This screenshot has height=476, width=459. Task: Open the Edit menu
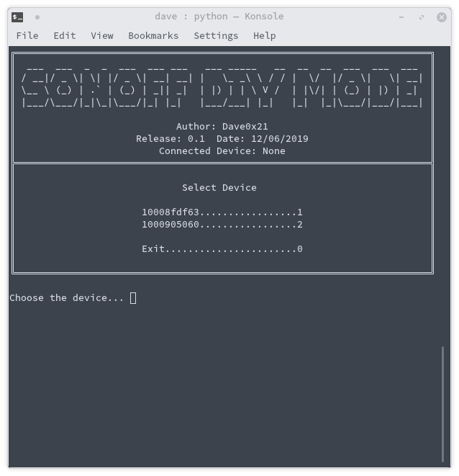pyautogui.click(x=65, y=36)
